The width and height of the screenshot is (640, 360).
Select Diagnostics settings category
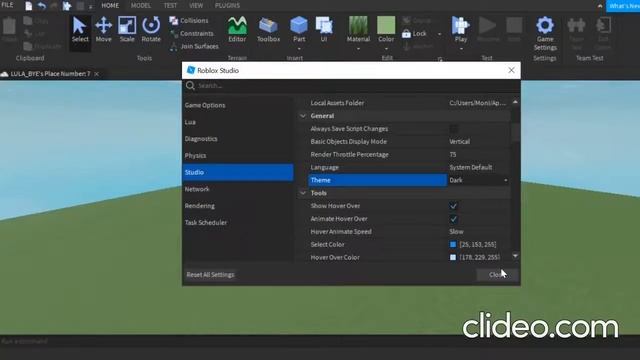pyautogui.click(x=238, y=139)
